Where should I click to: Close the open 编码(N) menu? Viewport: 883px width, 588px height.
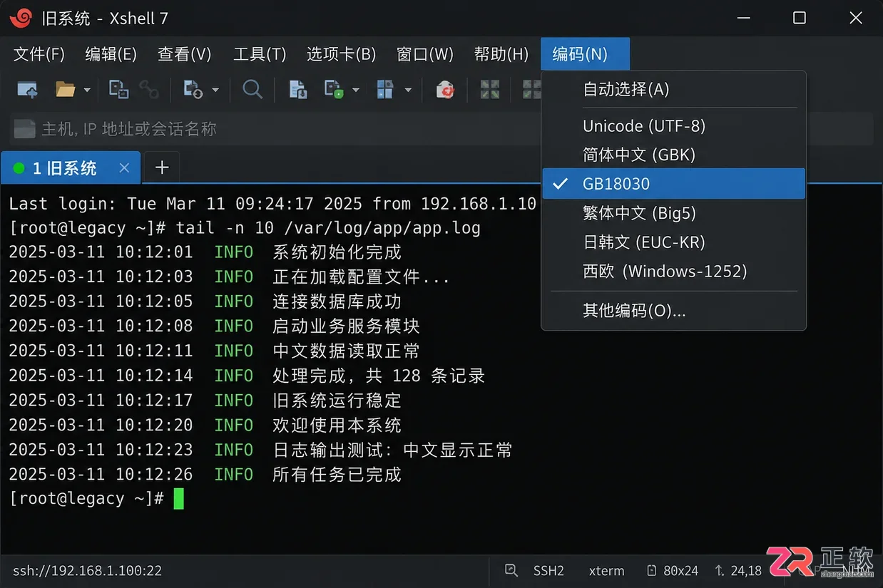585,54
